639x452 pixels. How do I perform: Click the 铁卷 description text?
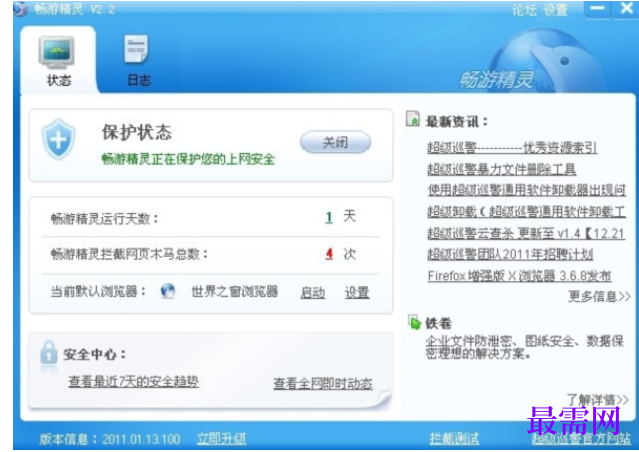[x=524, y=347]
